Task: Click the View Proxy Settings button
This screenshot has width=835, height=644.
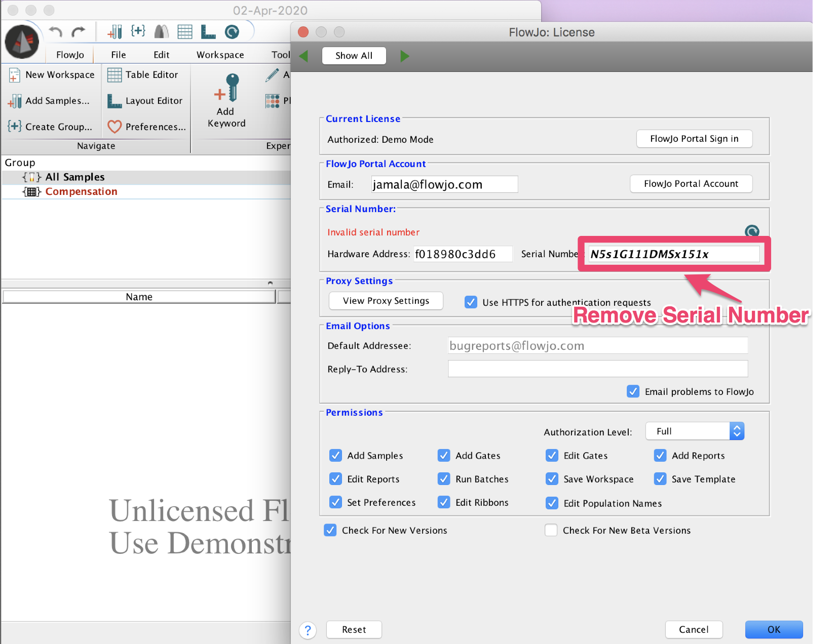Action: [x=386, y=301]
